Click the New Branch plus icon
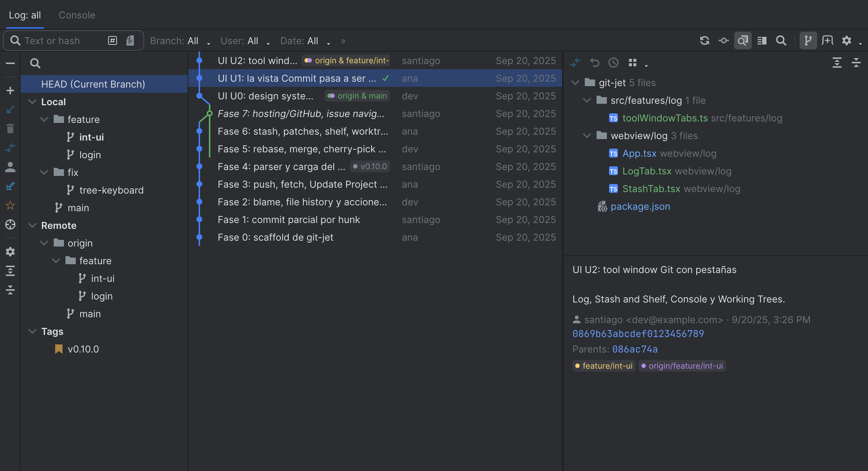The image size is (868, 471). tap(10, 91)
